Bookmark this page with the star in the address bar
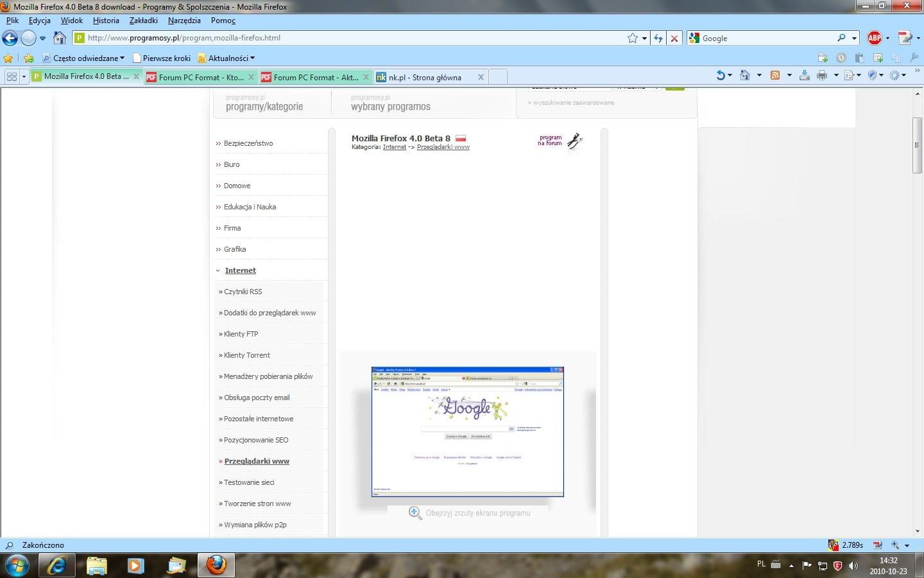 coord(633,38)
